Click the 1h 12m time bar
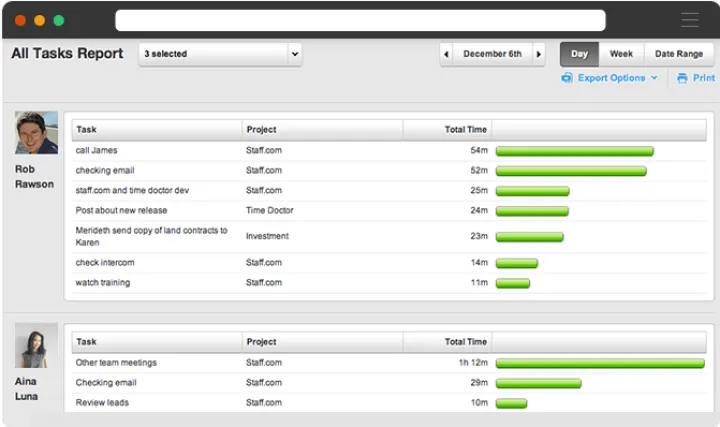Viewport: 720px width, 427px height. 600,364
